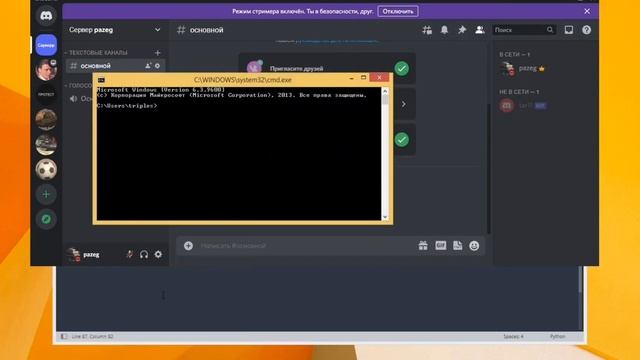Select the pazeg server icon in sidebar
The image size is (640, 360).
coord(46,45)
